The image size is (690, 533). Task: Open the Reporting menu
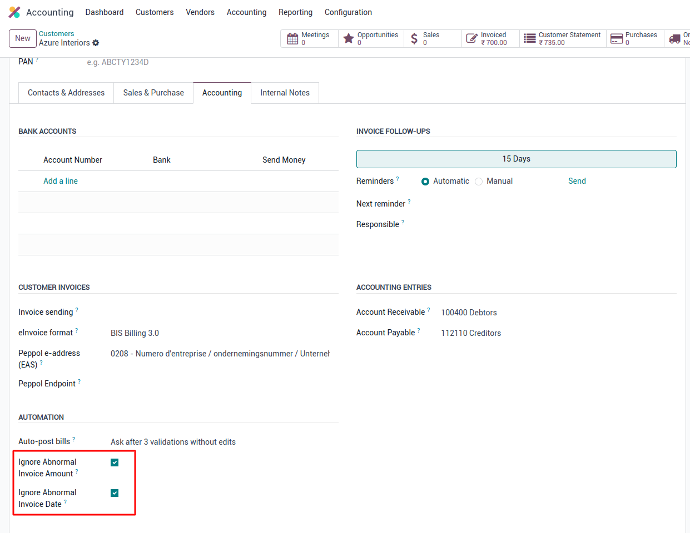click(x=295, y=12)
